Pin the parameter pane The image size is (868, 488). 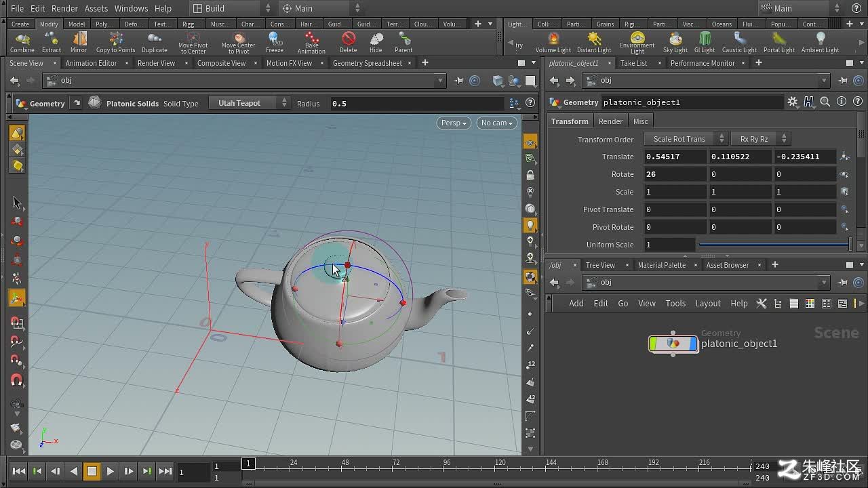click(844, 81)
